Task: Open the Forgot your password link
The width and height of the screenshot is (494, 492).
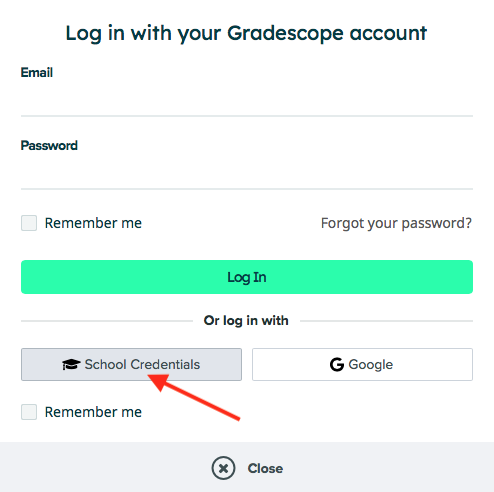Action: (x=396, y=223)
